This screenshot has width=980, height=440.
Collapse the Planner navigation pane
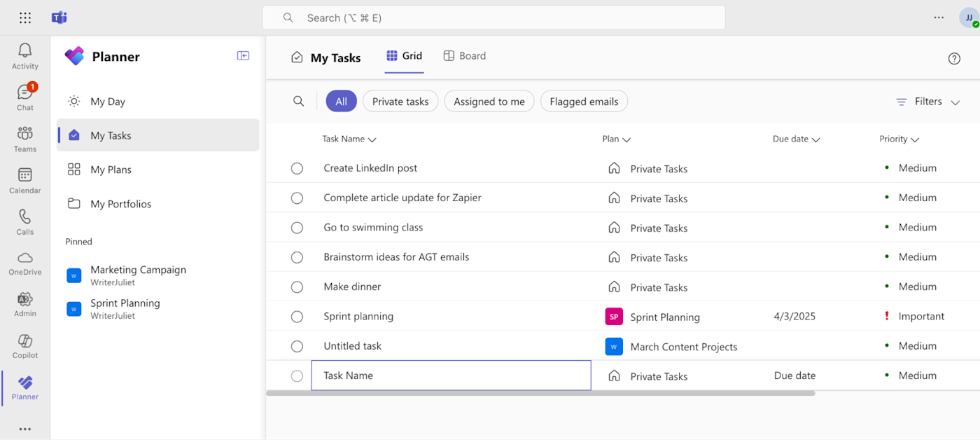243,56
